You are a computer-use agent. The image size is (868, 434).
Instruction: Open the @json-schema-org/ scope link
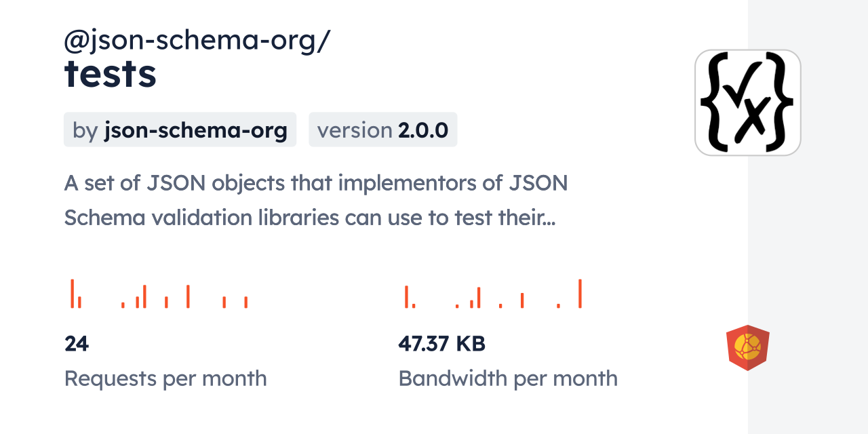(197, 41)
